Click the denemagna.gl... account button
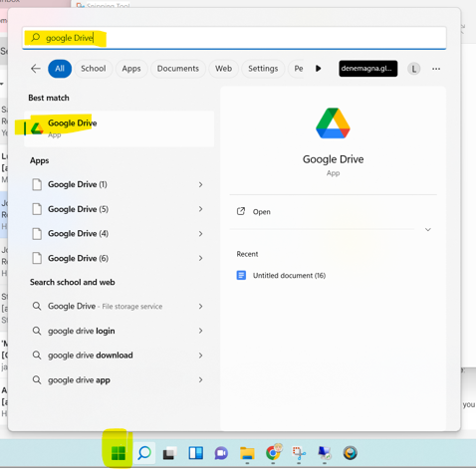This screenshot has height=476, width=476. coord(368,69)
